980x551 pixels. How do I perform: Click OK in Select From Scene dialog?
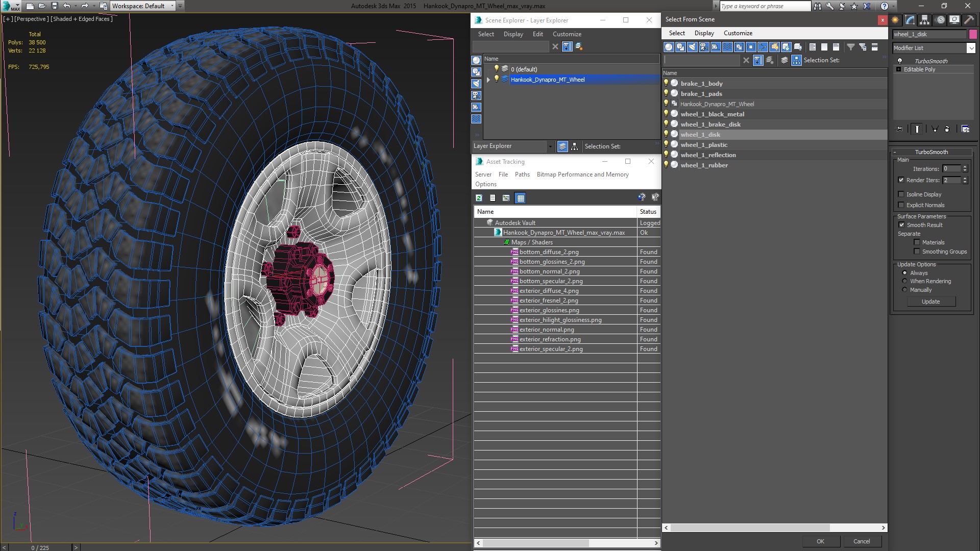pyautogui.click(x=820, y=541)
